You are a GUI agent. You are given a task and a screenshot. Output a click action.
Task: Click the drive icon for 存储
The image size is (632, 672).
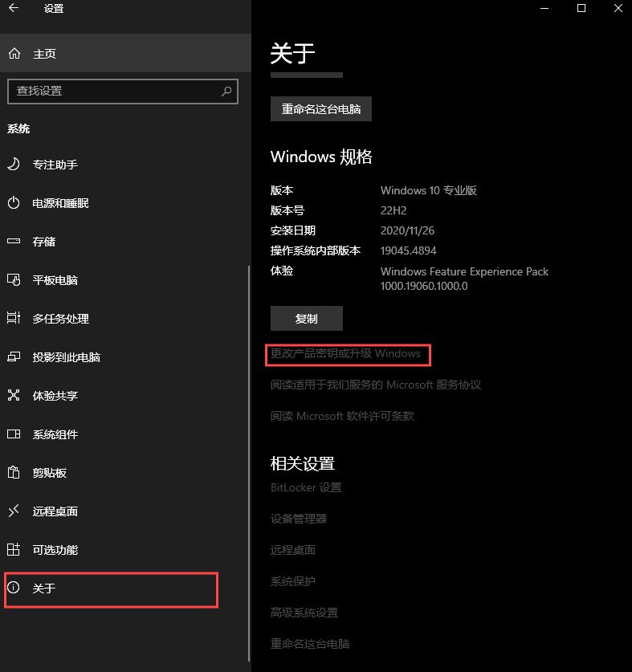[x=14, y=241]
